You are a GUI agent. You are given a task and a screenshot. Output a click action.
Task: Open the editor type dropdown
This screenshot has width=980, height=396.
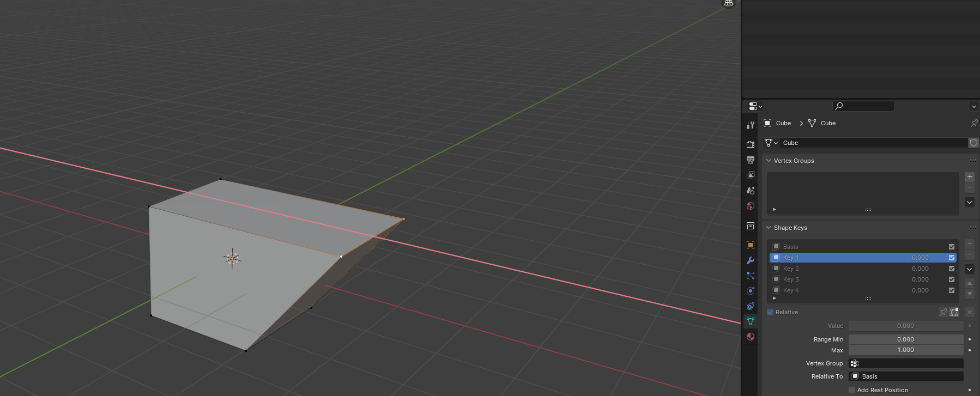click(x=755, y=106)
